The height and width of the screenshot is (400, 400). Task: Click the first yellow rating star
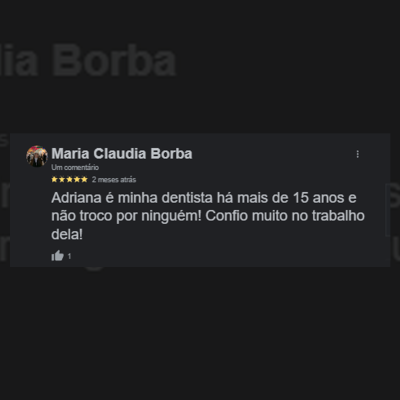pyautogui.click(x=54, y=179)
